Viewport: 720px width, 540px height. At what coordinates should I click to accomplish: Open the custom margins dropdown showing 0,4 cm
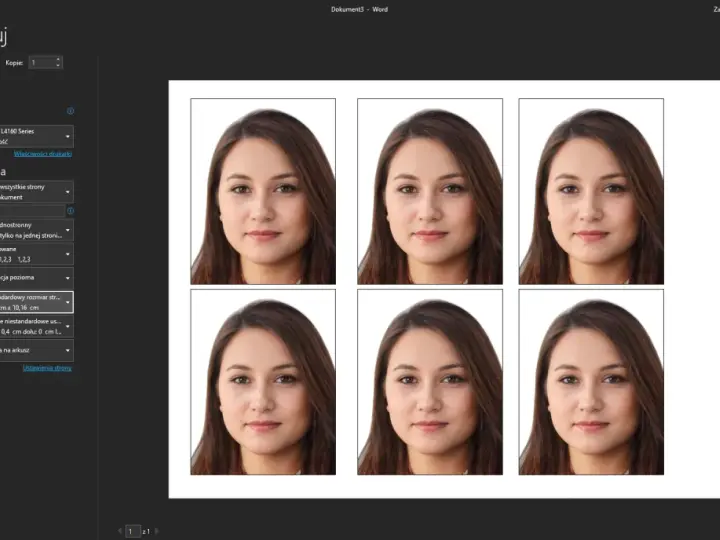pyautogui.click(x=36, y=326)
